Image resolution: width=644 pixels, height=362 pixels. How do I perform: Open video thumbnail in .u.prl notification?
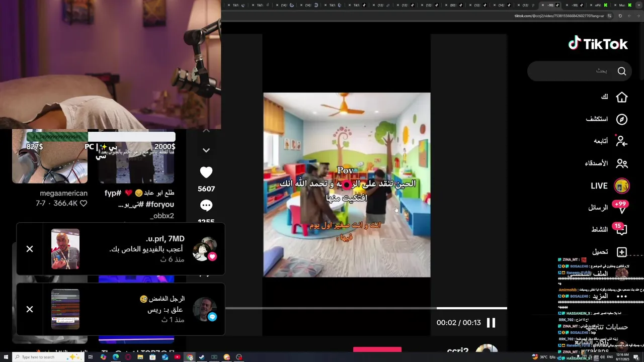coord(65,249)
